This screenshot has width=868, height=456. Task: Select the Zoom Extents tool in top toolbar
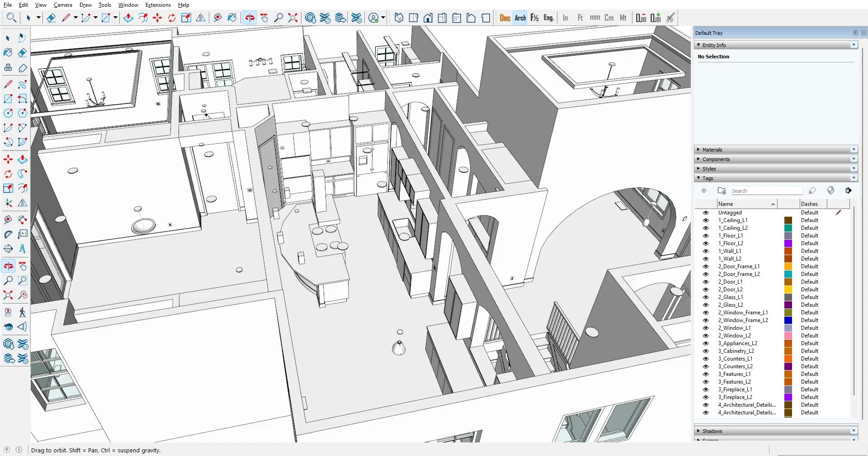(x=293, y=18)
